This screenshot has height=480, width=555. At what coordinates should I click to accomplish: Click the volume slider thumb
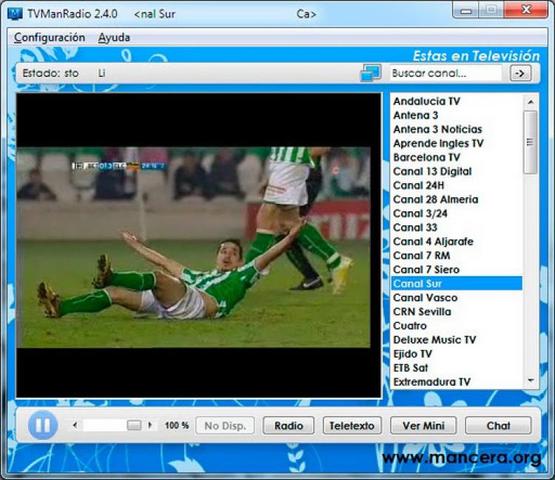tap(134, 425)
